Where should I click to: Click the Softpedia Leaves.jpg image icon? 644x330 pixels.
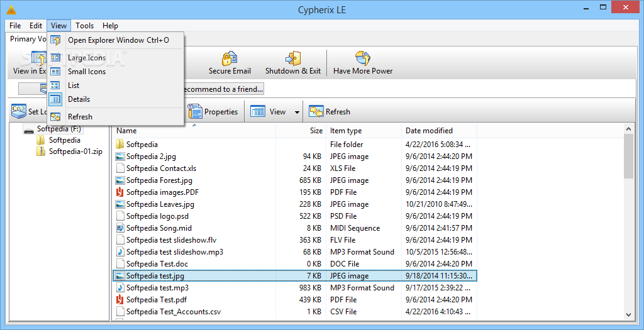point(120,204)
